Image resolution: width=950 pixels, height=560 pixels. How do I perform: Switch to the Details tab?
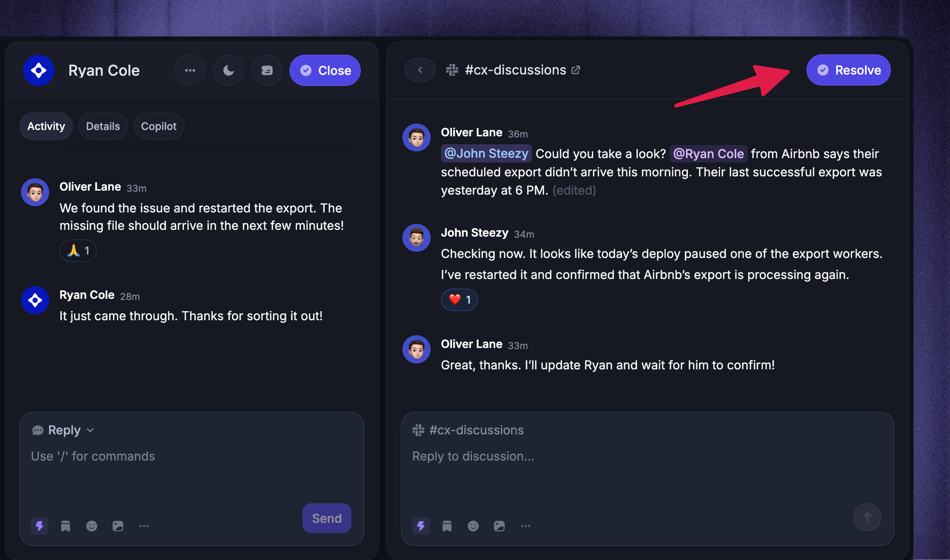tap(103, 126)
